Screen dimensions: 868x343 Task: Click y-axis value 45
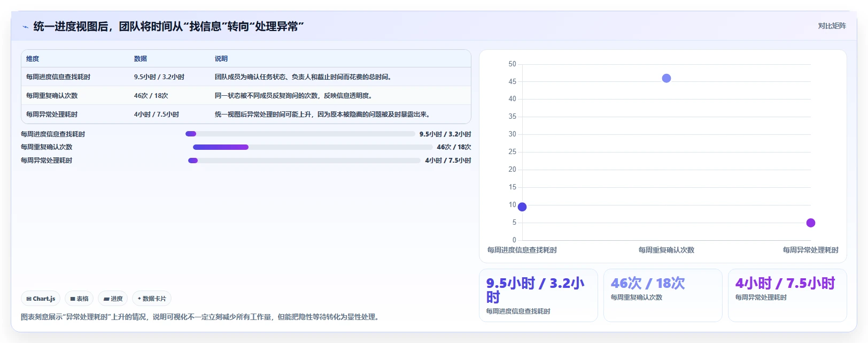click(x=513, y=82)
